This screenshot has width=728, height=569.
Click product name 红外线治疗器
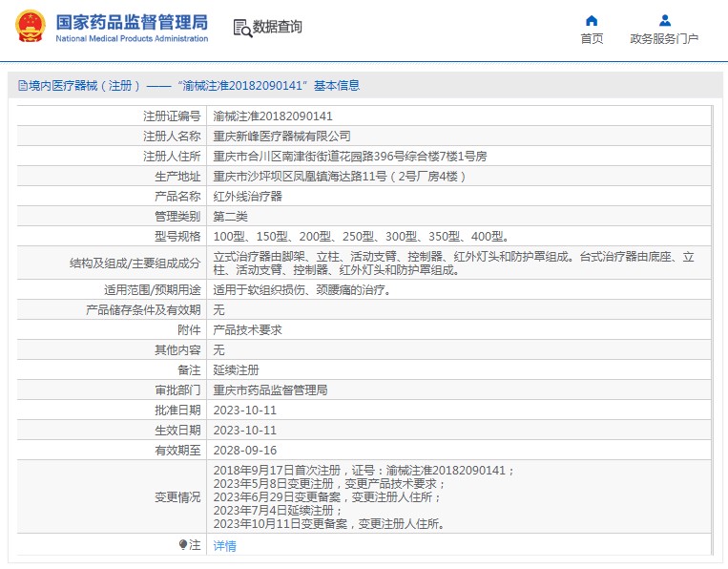coord(247,197)
